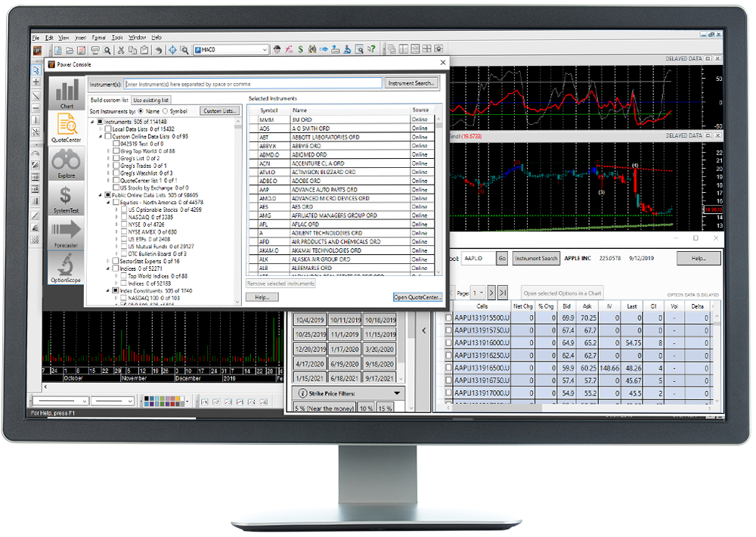This screenshot has height=537, width=756.
Task: Open the Format menu
Action: (x=100, y=36)
